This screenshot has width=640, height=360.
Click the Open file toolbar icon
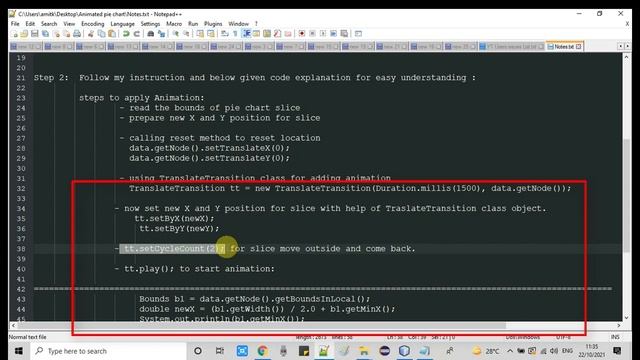point(24,33)
